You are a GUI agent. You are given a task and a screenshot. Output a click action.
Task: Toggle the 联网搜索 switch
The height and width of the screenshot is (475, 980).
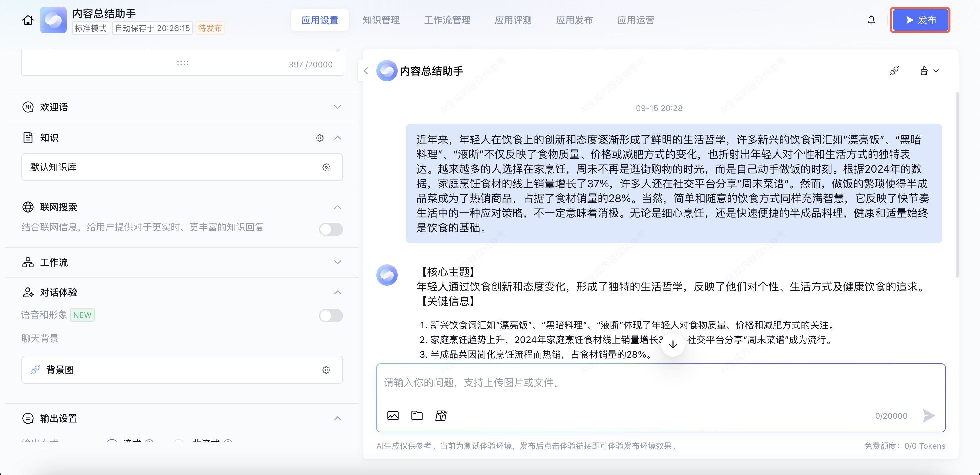[331, 229]
